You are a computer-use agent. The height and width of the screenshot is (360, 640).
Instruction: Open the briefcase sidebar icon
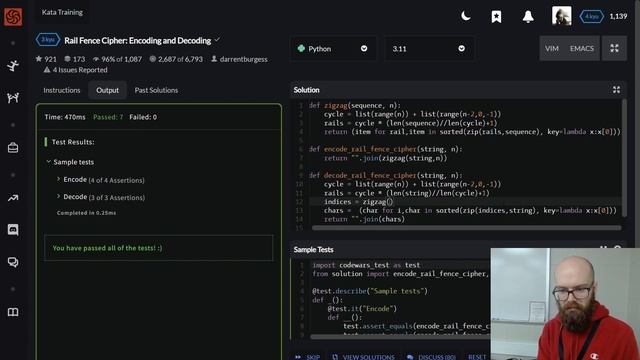[x=13, y=148]
